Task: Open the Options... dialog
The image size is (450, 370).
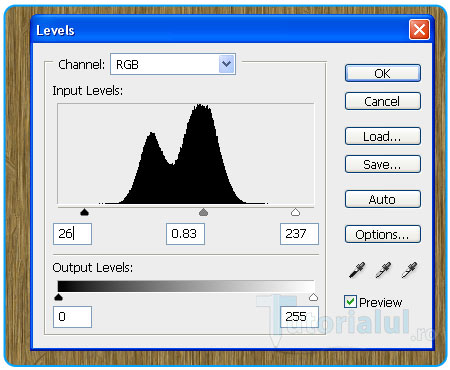Action: pyautogui.click(x=383, y=234)
